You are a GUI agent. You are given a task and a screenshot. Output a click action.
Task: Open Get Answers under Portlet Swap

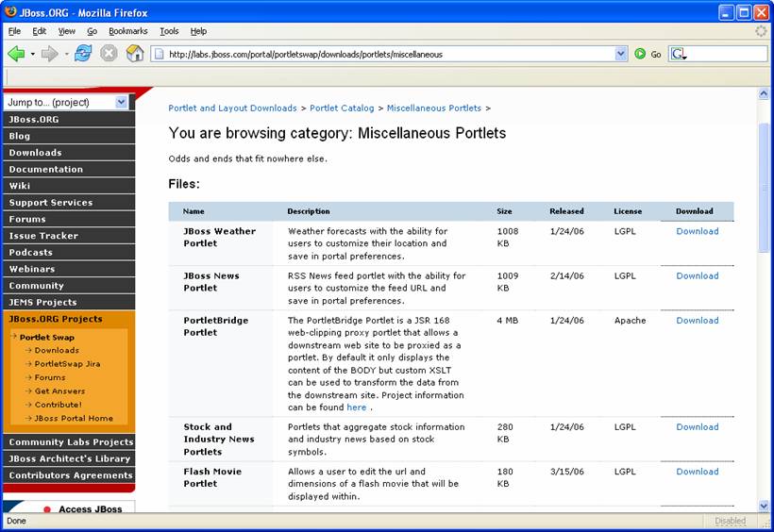[59, 391]
